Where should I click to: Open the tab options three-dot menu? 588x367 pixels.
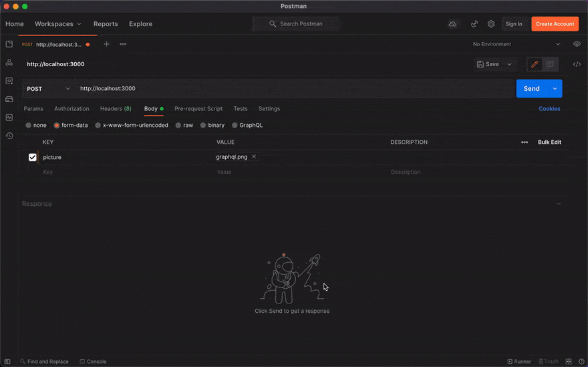(x=123, y=44)
